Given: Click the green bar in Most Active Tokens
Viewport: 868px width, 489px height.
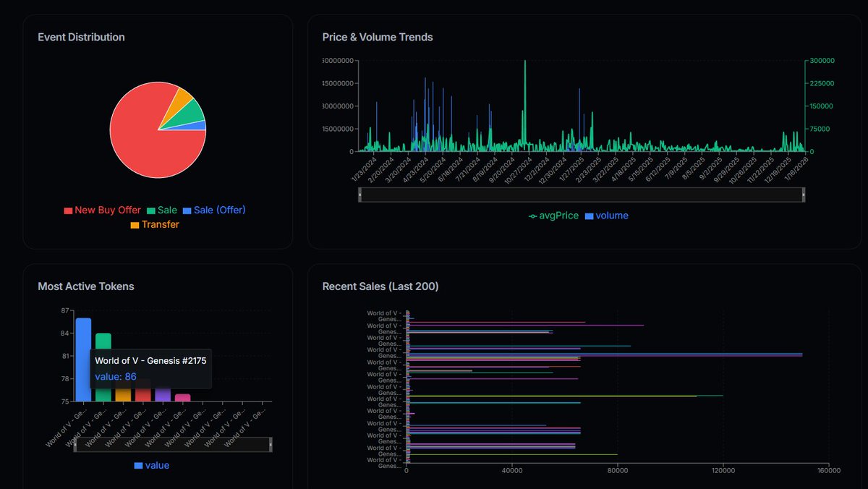Looking at the screenshot, I should (x=103, y=340).
